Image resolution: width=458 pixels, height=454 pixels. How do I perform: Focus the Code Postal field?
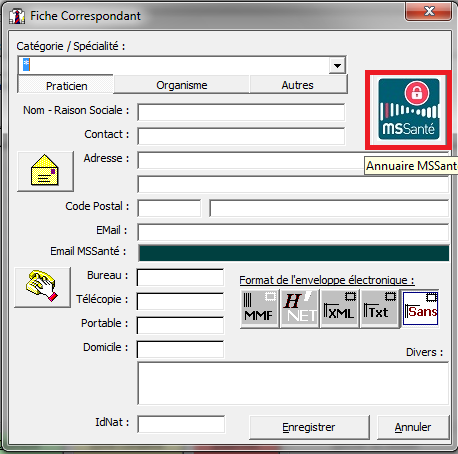coord(169,208)
